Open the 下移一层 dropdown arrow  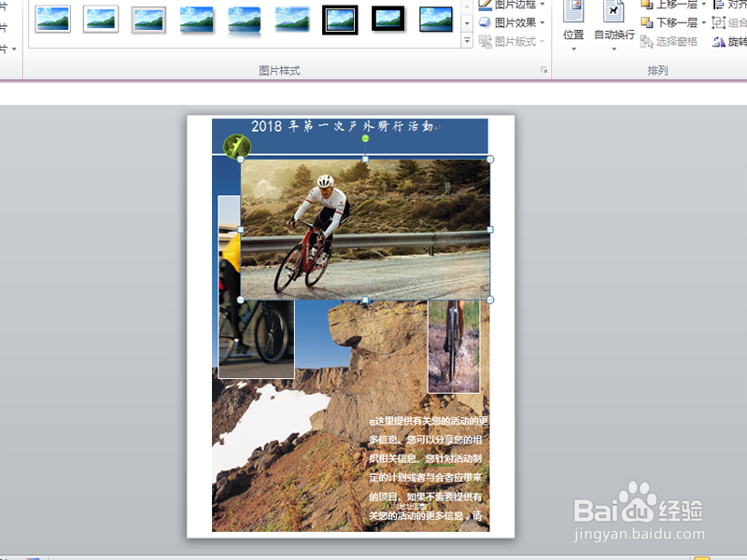(x=703, y=22)
